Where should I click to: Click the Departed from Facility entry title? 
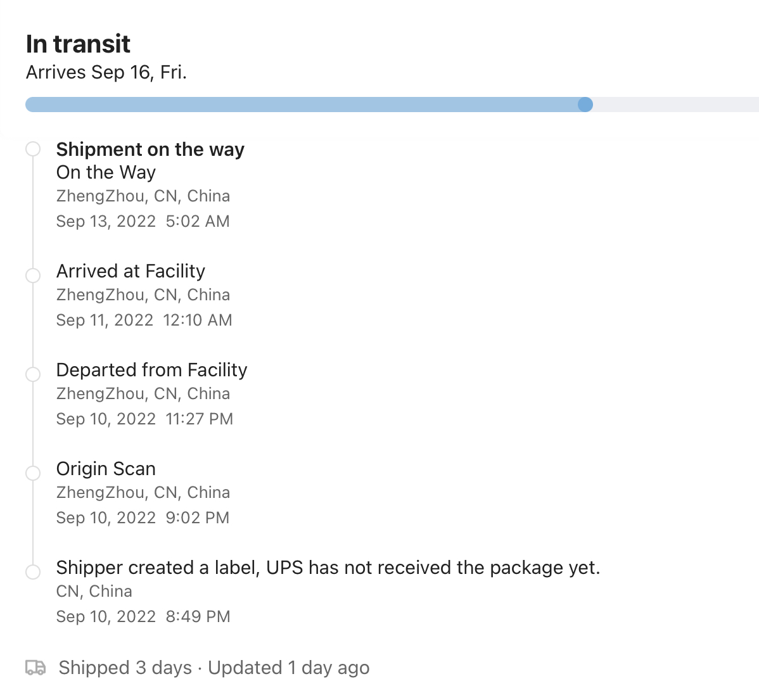[151, 370]
